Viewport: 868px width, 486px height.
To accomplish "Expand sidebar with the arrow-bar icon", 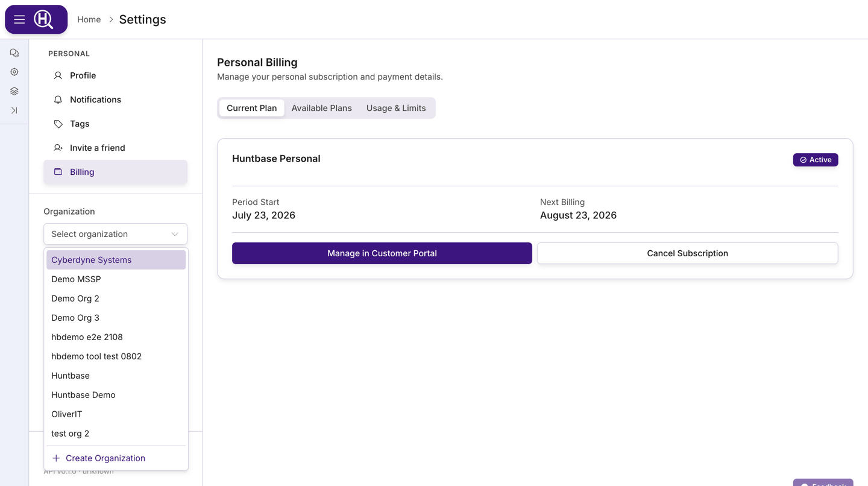I will pos(14,111).
